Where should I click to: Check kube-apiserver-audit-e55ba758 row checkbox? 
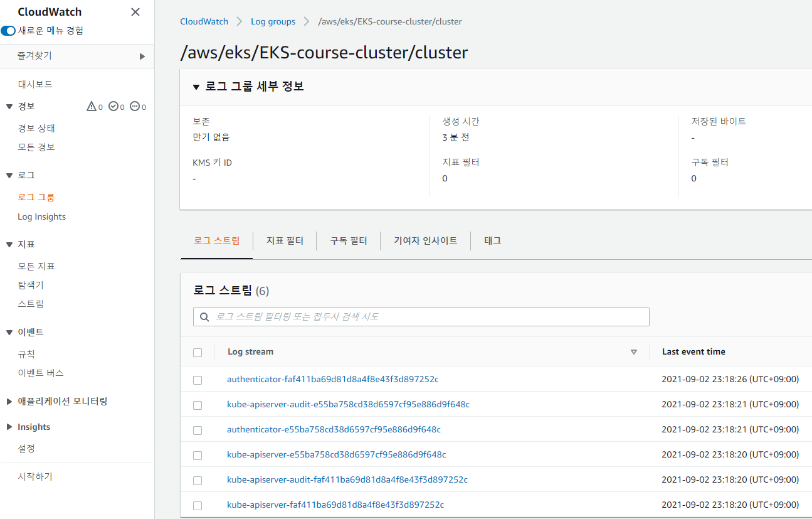[198, 405]
